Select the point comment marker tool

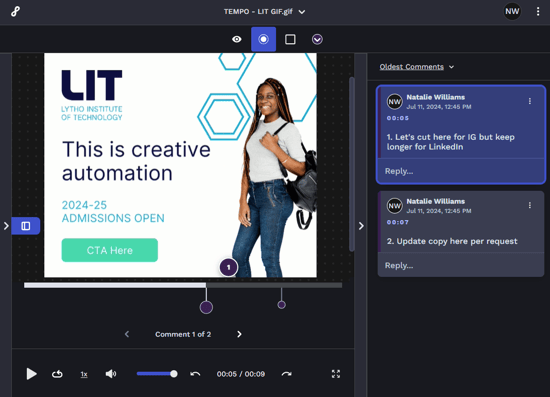tap(263, 39)
